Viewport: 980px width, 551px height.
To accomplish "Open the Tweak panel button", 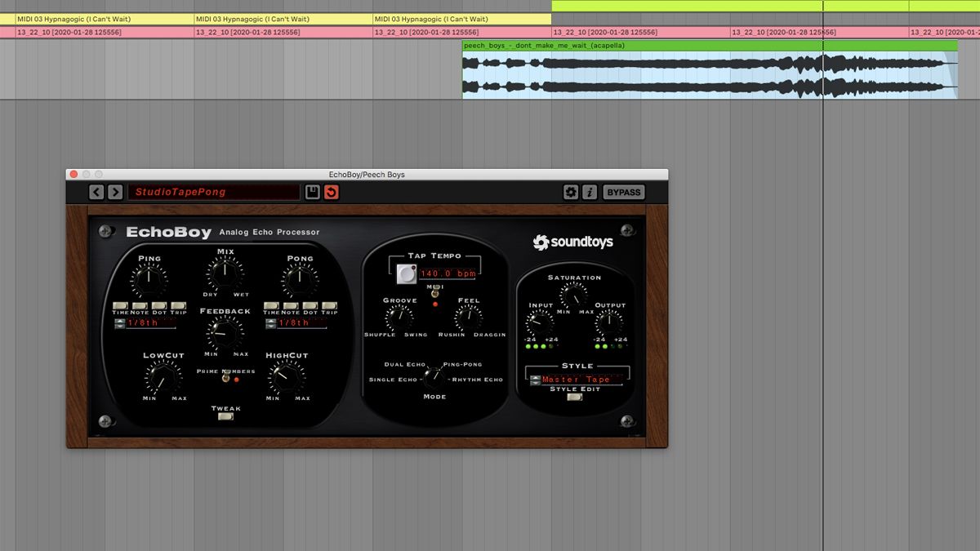I will click(x=225, y=416).
